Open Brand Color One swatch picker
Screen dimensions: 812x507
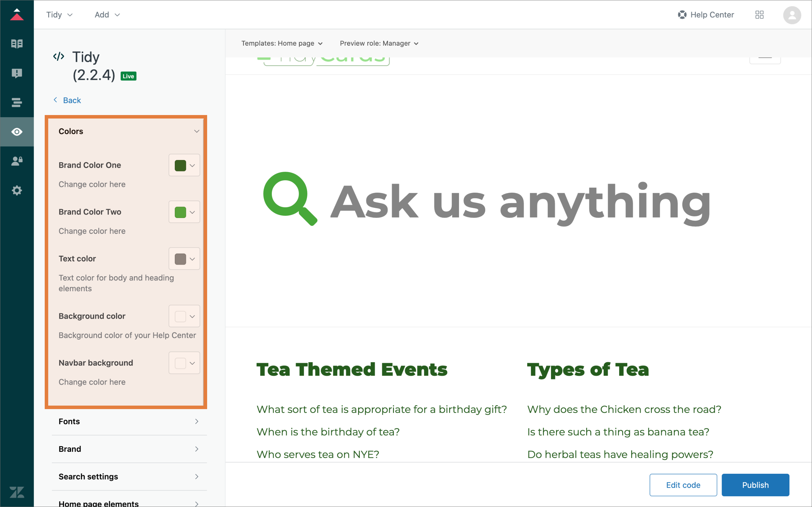pyautogui.click(x=184, y=165)
